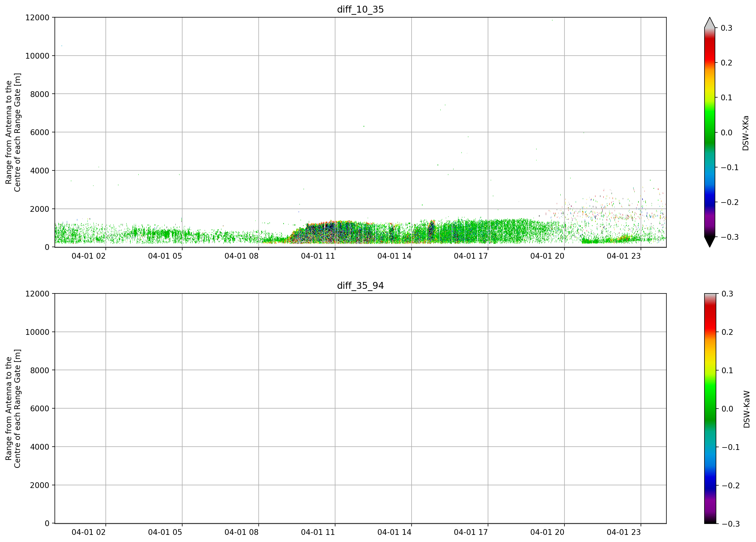Click the 04-01 17 time label under diff_10_35

click(x=471, y=256)
